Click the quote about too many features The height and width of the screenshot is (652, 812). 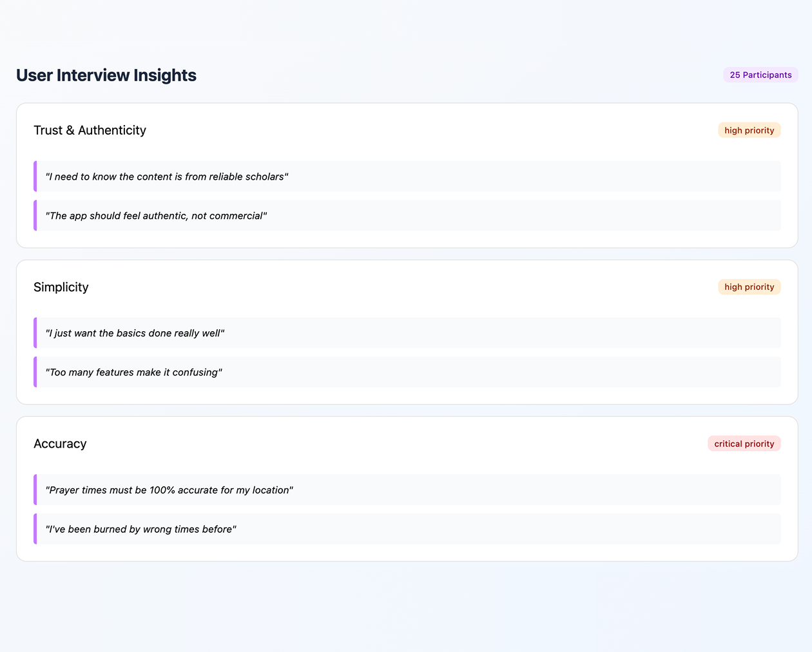[133, 372]
